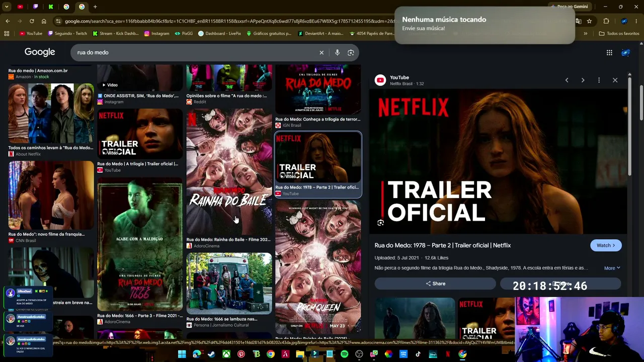Image resolution: width=644 pixels, height=362 pixels.
Task: Bookmark this page with the star
Action: (x=589, y=21)
